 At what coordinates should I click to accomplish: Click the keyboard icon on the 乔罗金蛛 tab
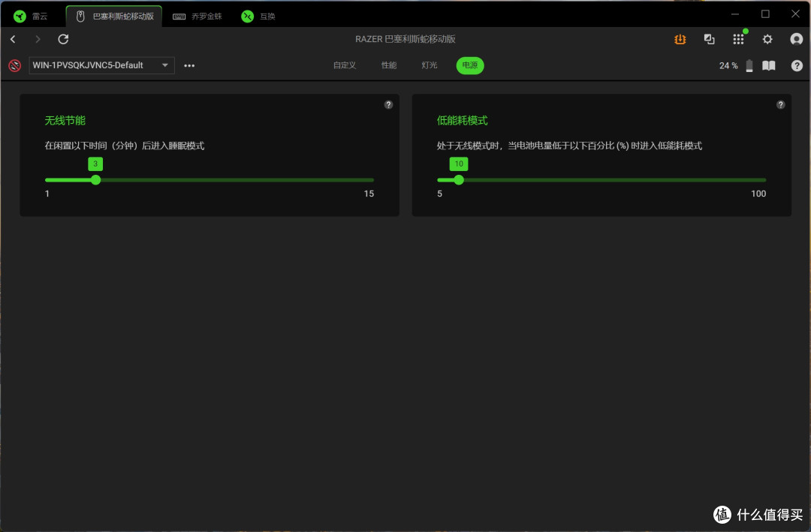coord(179,17)
